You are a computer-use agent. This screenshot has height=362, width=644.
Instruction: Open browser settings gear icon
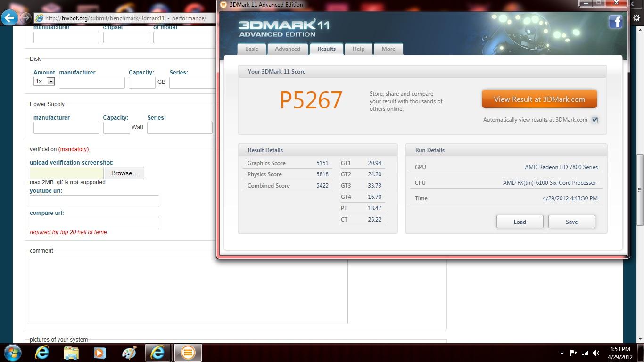(x=636, y=18)
